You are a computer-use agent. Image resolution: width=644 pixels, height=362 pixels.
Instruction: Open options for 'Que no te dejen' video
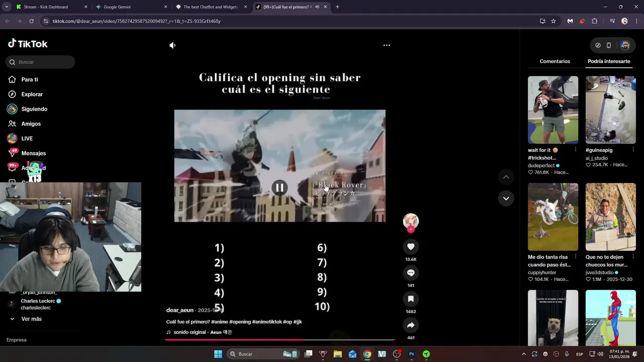pyautogui.click(x=633, y=257)
